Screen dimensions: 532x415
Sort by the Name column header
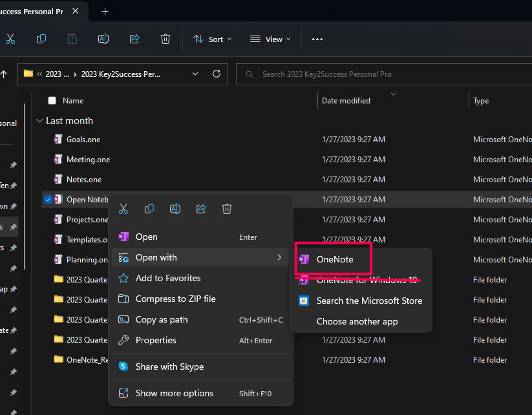tap(73, 101)
